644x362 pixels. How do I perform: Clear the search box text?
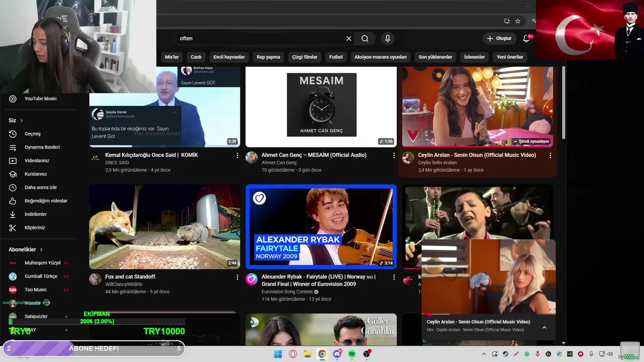click(349, 38)
